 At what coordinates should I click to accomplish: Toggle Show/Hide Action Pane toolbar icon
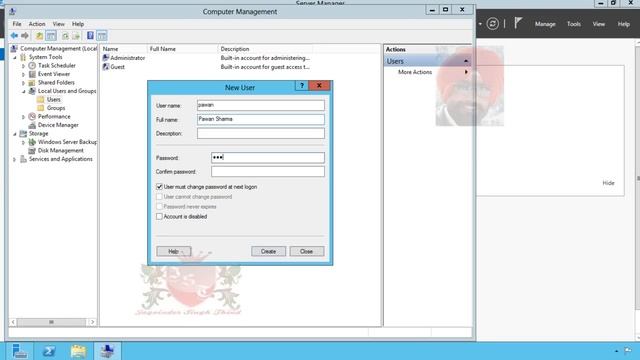[102, 36]
